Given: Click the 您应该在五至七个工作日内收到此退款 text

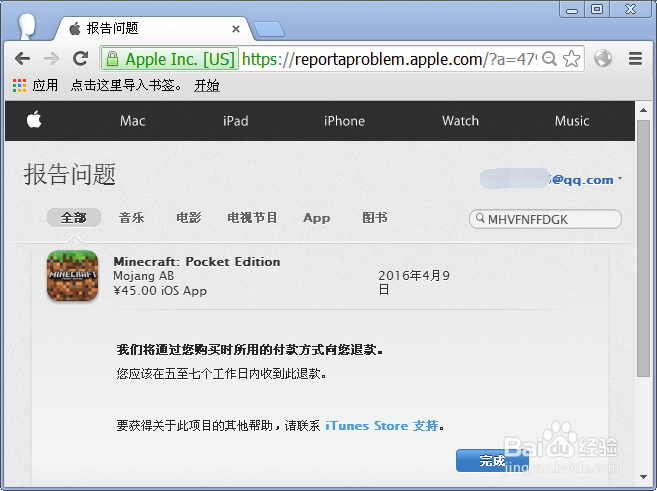Looking at the screenshot, I should 221,373.
